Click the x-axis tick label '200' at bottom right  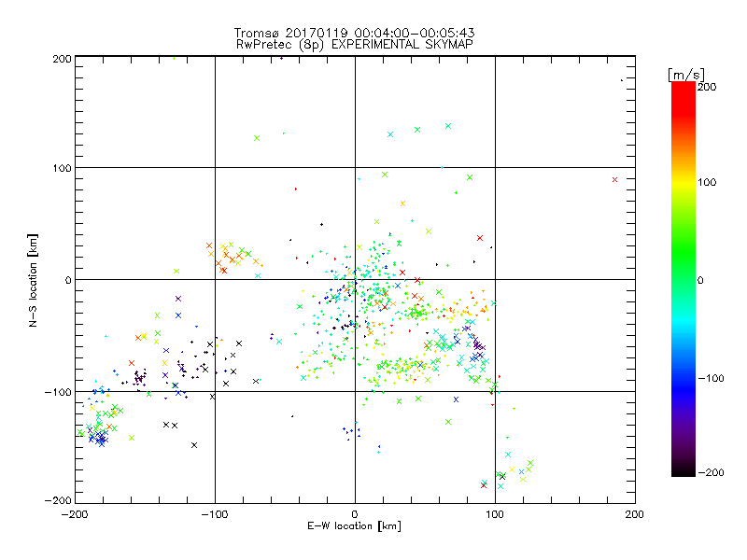(635, 514)
